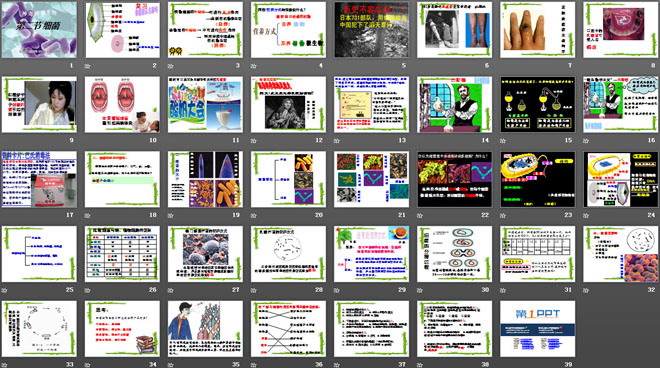
Task: Click animation star icon under slide 24
Action: click(x=586, y=216)
